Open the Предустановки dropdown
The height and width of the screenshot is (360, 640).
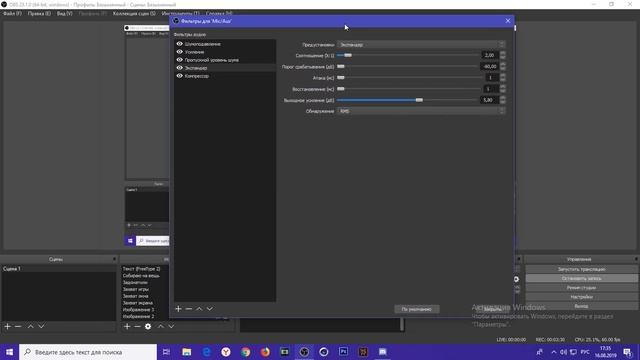[x=421, y=44]
